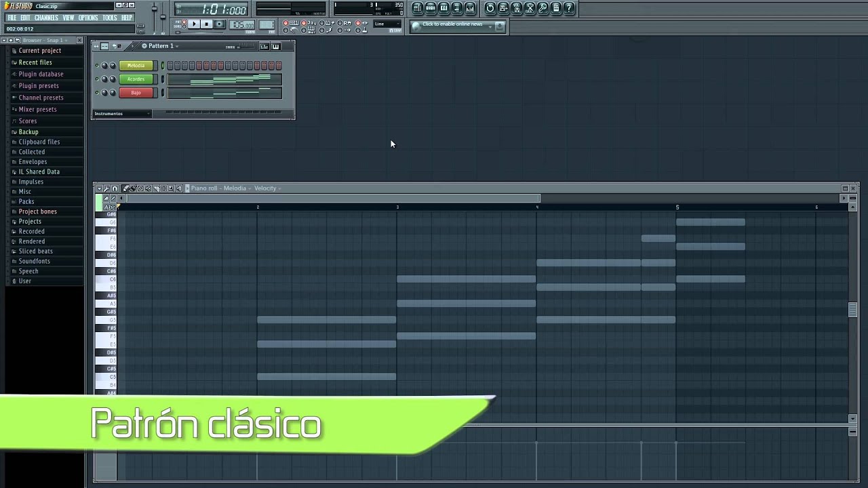Screen dimensions: 868x488
Task: Open the project info icon
Action: coord(555,8)
